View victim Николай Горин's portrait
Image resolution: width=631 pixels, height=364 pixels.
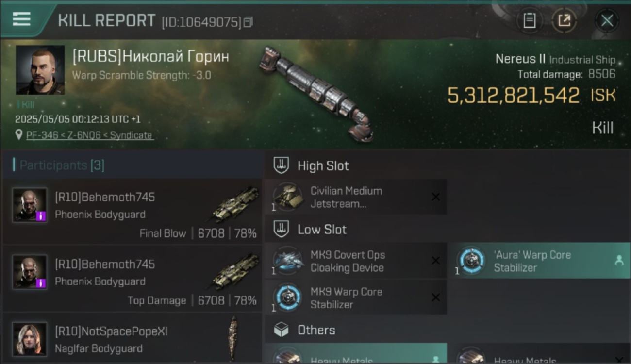coord(40,70)
